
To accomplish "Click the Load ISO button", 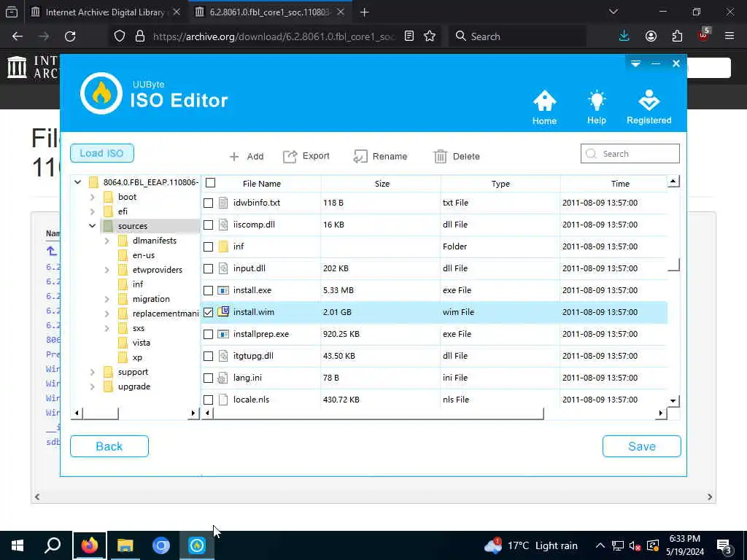I will tap(102, 153).
